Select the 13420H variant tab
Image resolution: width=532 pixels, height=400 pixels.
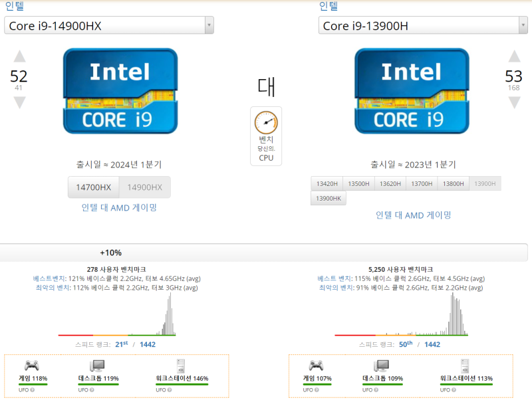coord(327,184)
